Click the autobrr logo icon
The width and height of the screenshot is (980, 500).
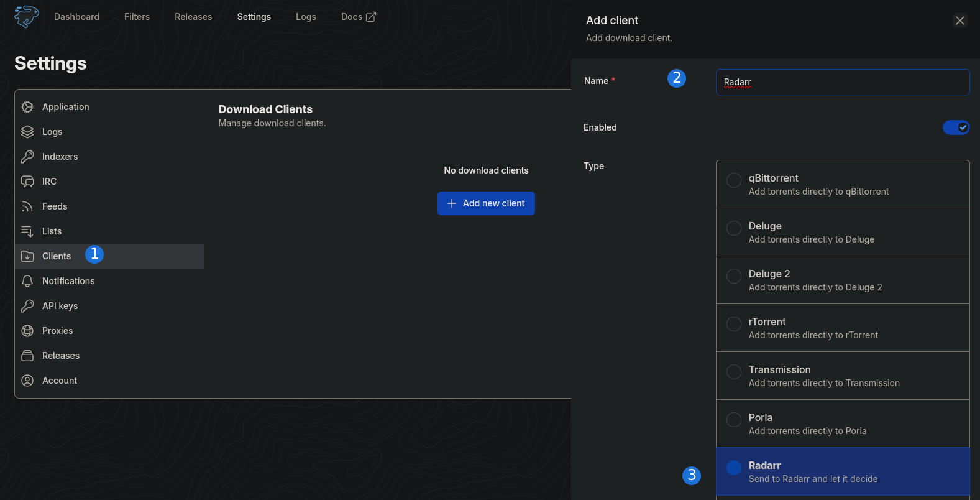point(26,17)
